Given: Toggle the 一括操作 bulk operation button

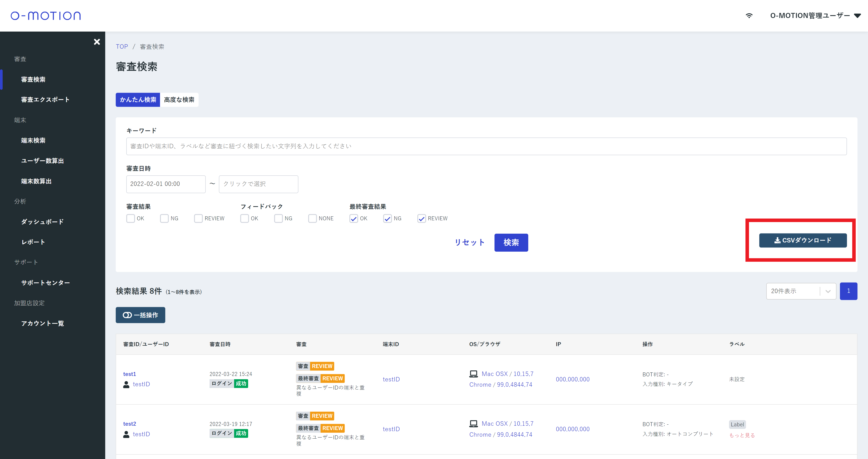Looking at the screenshot, I should [x=140, y=315].
